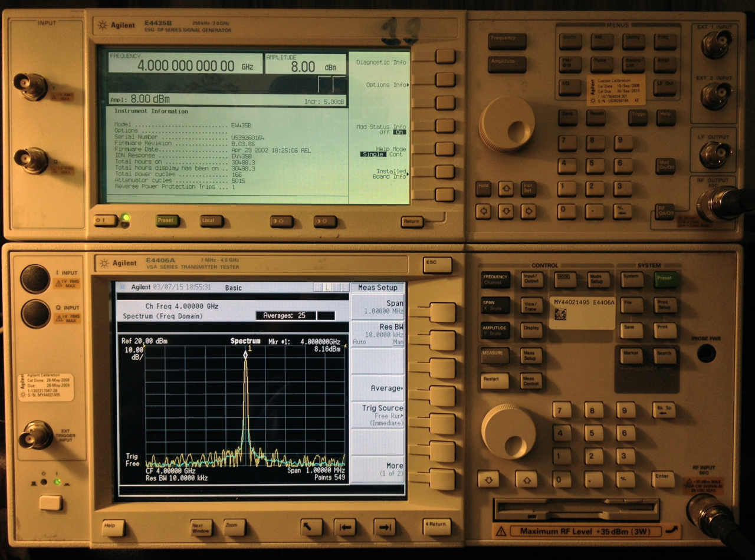Push the Trigger key on E4435B
755x560 pixels.
click(638, 117)
